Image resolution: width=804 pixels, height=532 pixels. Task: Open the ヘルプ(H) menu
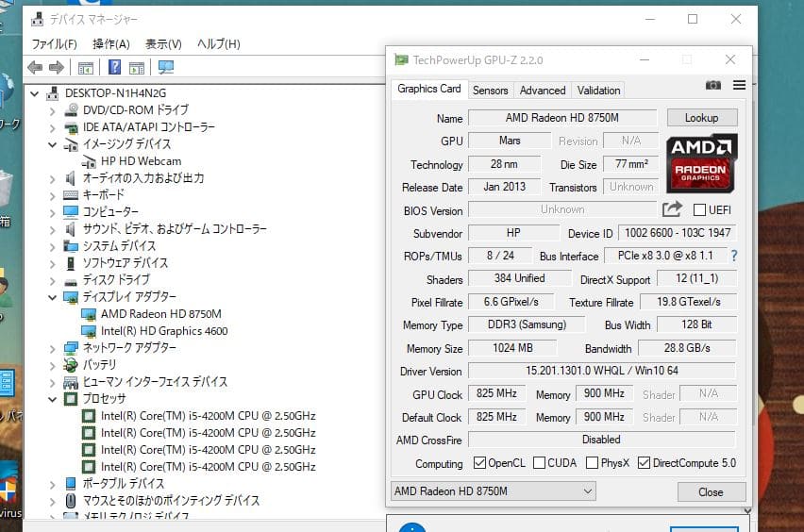tap(219, 44)
